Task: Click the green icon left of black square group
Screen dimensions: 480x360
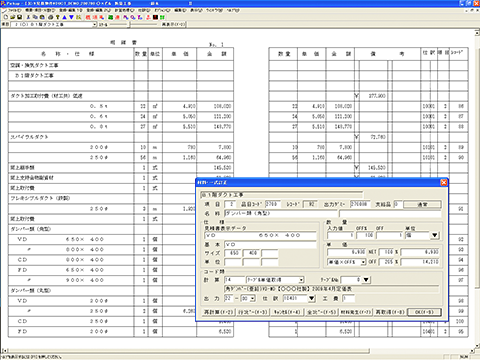Action: [110, 17]
